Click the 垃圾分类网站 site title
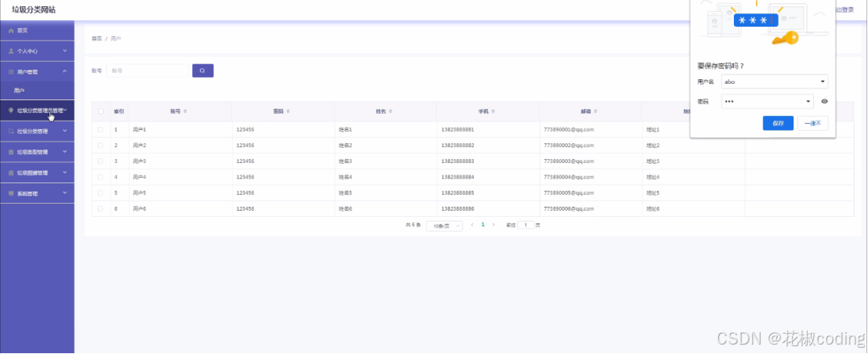Screen dimensions: 868x354 (x=34, y=10)
